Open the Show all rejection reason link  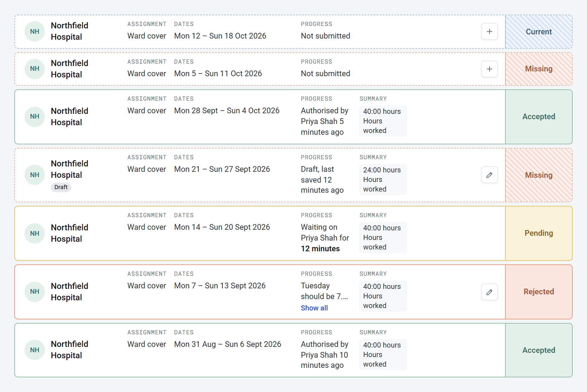click(314, 308)
